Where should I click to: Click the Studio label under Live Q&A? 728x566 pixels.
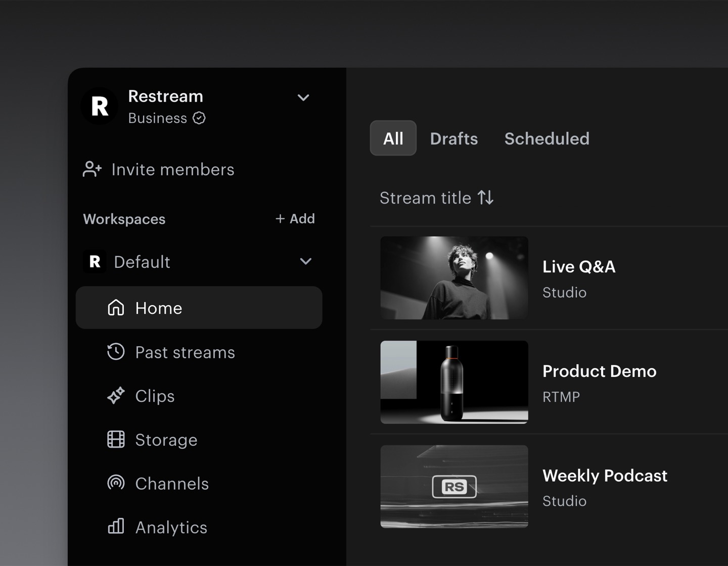[564, 293]
